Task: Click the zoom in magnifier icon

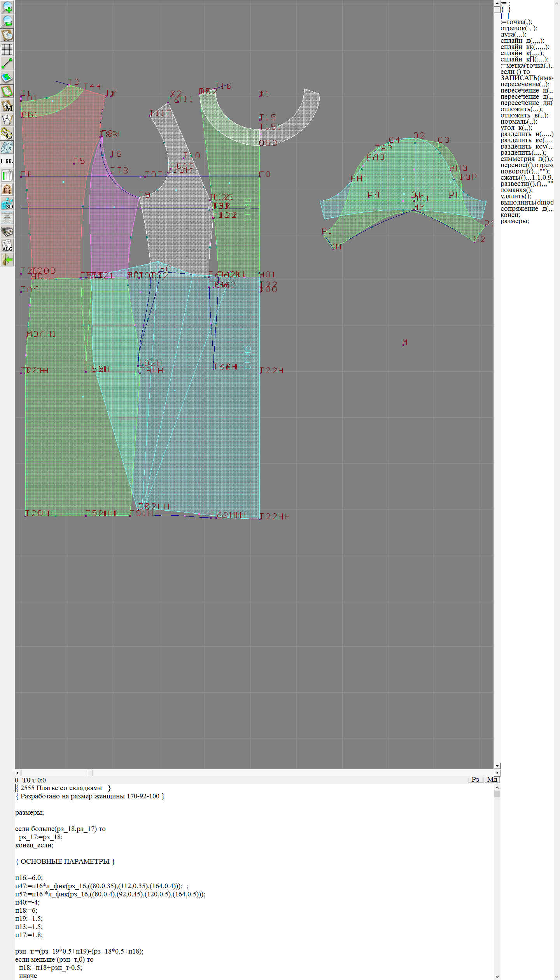Action: pos(7,7)
